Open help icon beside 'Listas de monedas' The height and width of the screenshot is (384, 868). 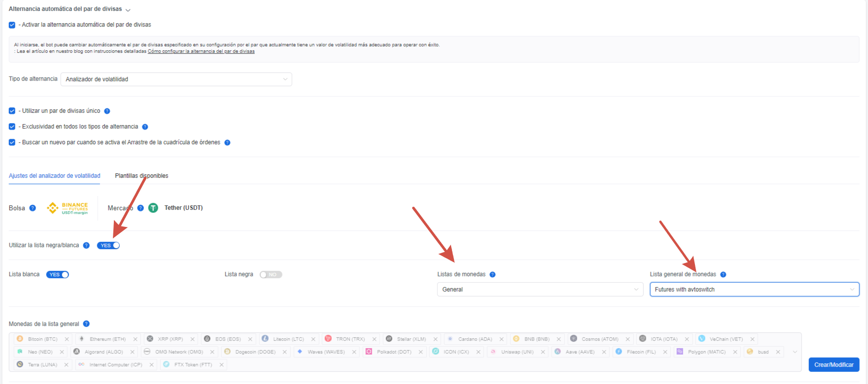pyautogui.click(x=492, y=275)
